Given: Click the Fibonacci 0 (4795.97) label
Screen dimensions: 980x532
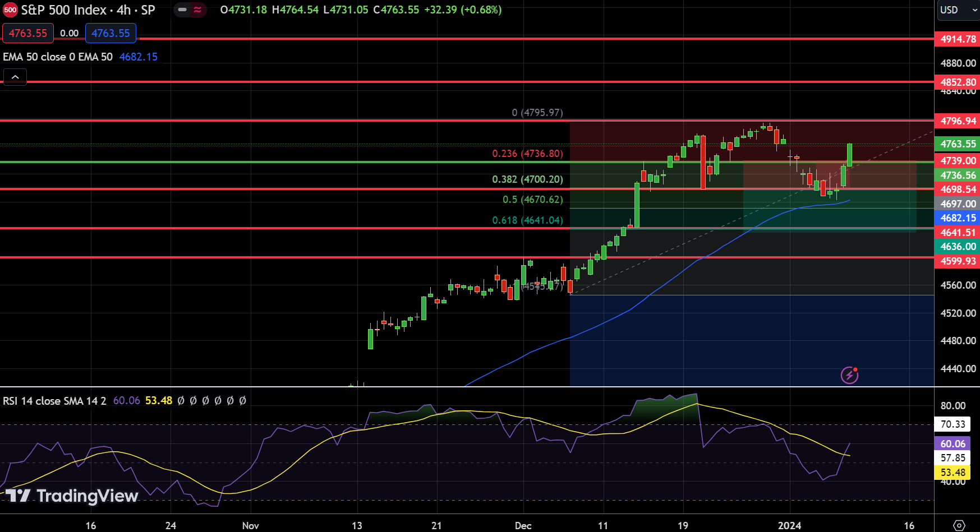Looking at the screenshot, I should 537,113.
